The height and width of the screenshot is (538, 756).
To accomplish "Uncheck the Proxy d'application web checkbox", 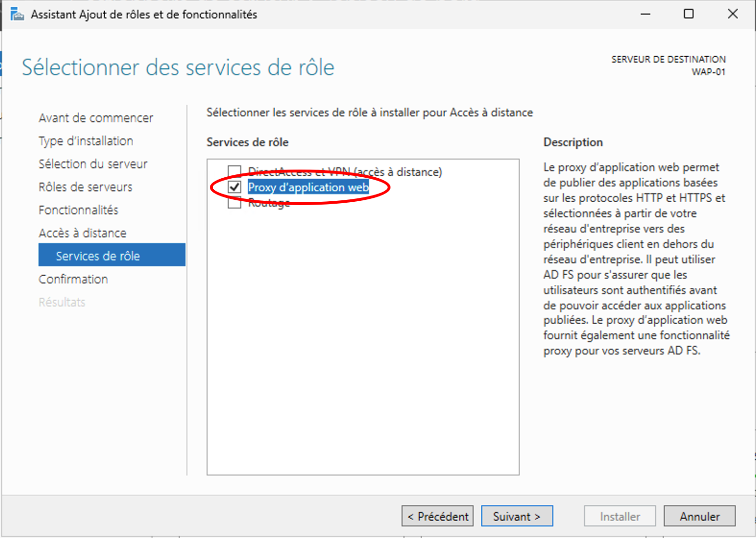I will (234, 187).
